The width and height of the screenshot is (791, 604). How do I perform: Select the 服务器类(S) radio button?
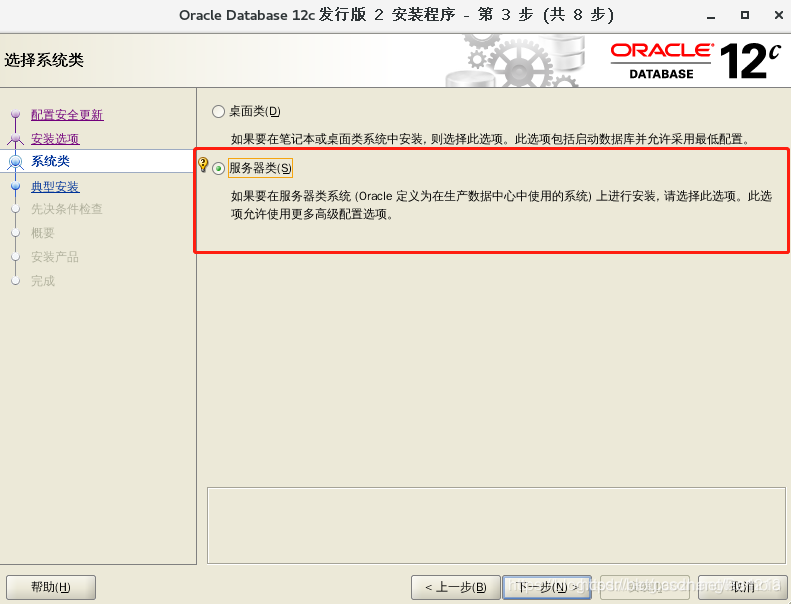click(218, 169)
